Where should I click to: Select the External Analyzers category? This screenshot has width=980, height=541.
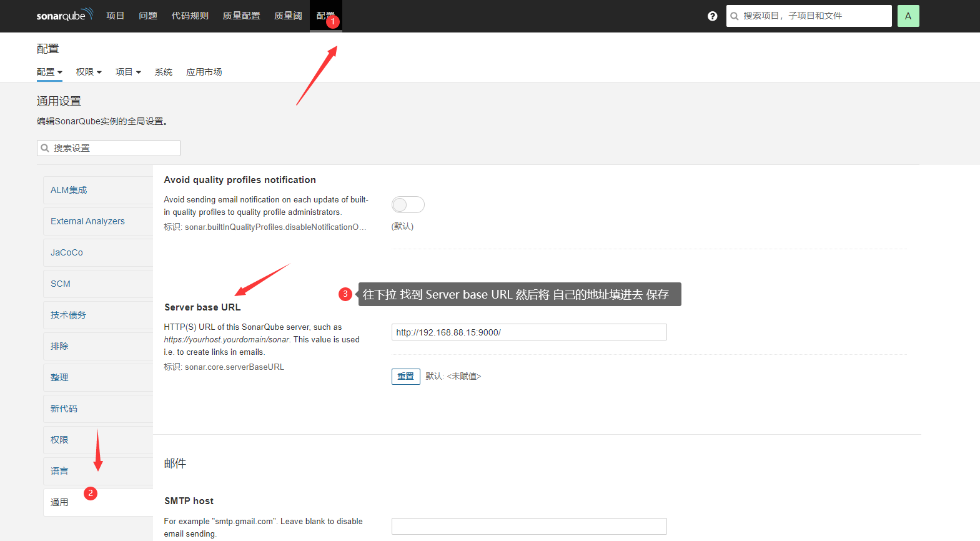(98, 221)
